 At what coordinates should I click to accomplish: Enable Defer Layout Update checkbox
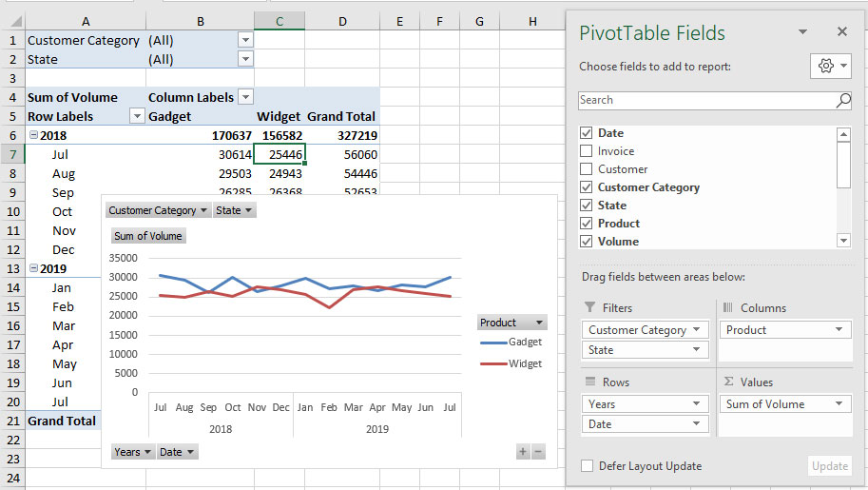click(x=587, y=465)
